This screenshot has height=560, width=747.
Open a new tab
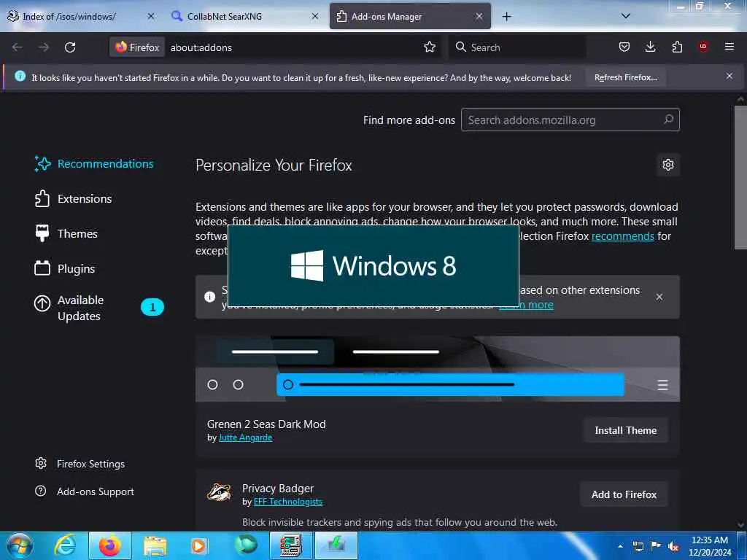(x=506, y=17)
